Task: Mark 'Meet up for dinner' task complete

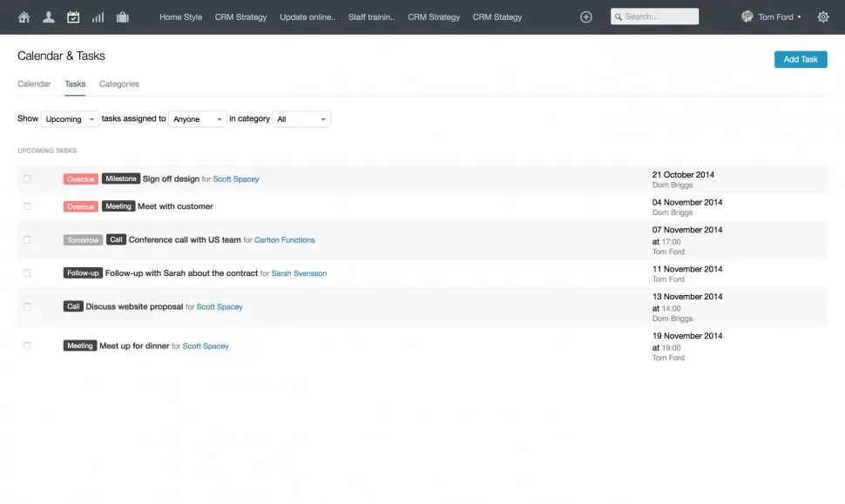Action: pyautogui.click(x=27, y=346)
